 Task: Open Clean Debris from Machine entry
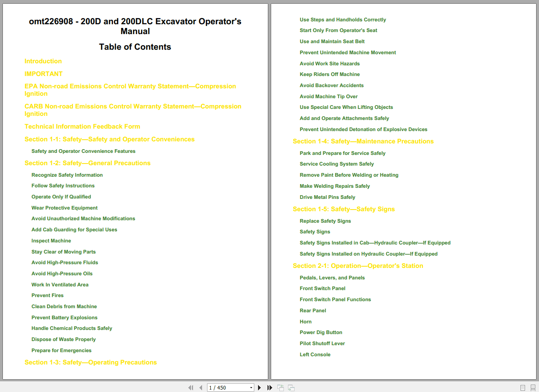pyautogui.click(x=64, y=307)
